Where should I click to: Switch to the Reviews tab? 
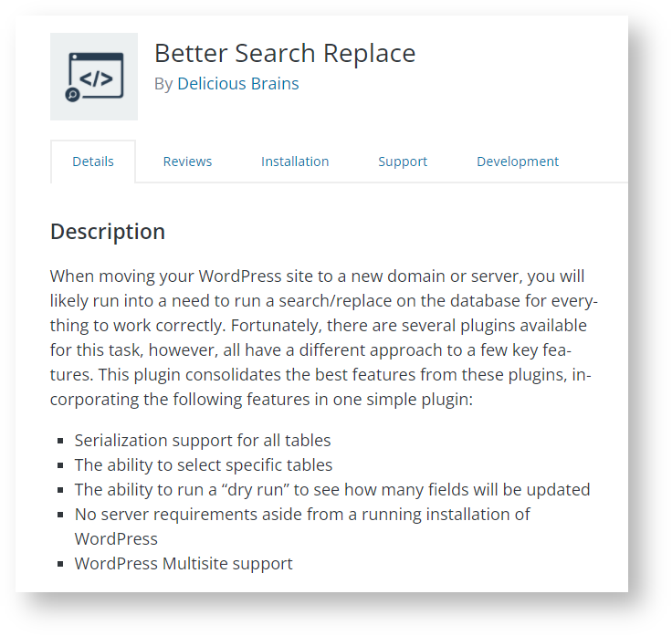187,162
